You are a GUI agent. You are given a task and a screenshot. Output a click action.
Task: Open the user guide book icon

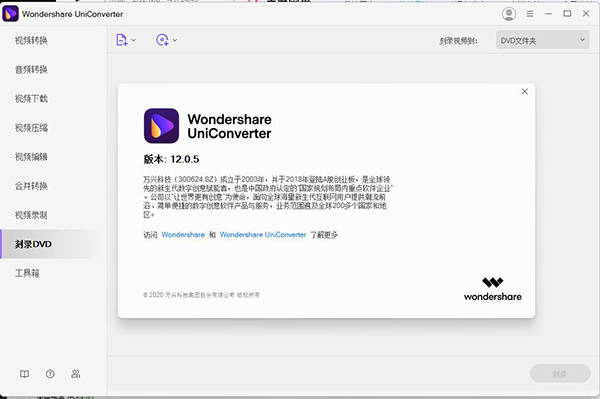tap(24, 374)
